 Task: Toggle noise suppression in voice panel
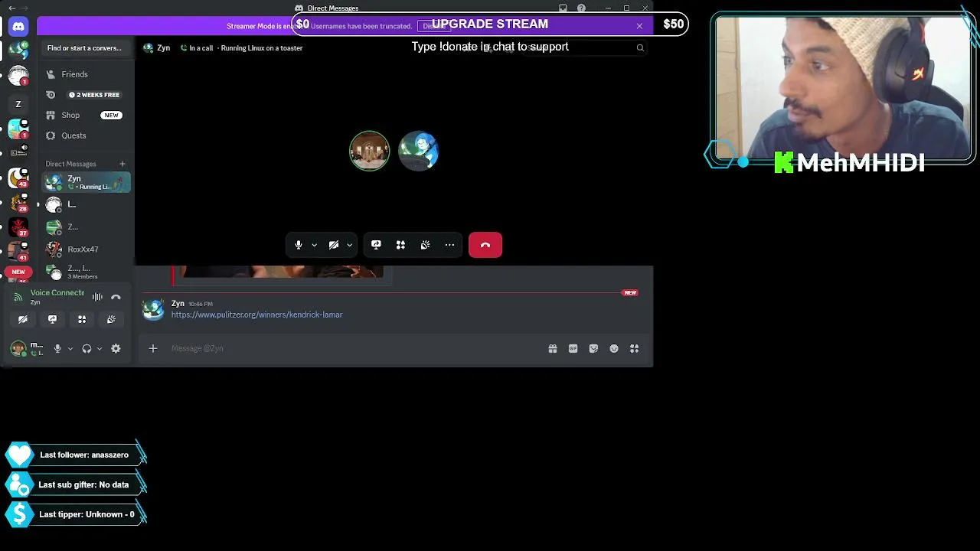97,297
